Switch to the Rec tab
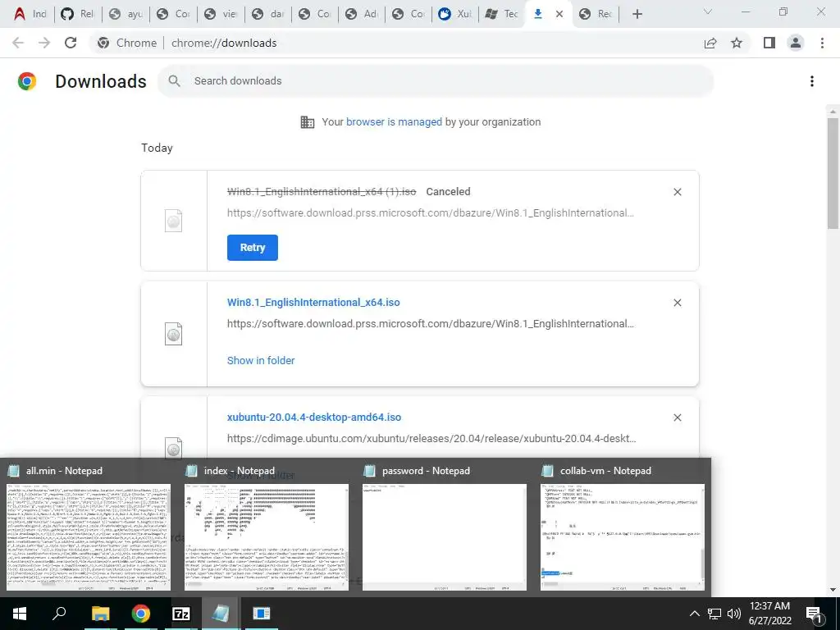Screen dimensions: 840x630 [596, 14]
